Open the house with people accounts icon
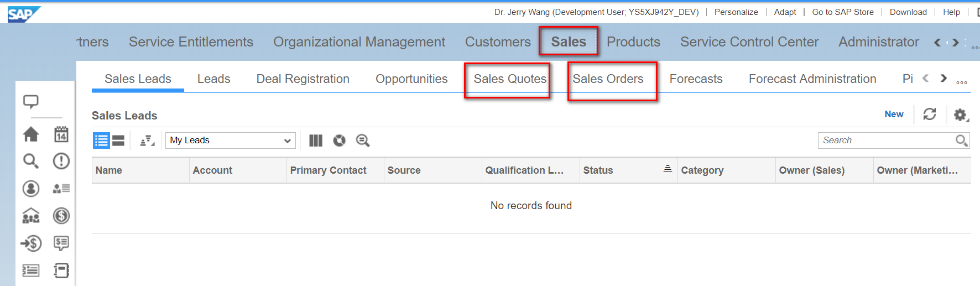The height and width of the screenshot is (286, 980). [31, 216]
